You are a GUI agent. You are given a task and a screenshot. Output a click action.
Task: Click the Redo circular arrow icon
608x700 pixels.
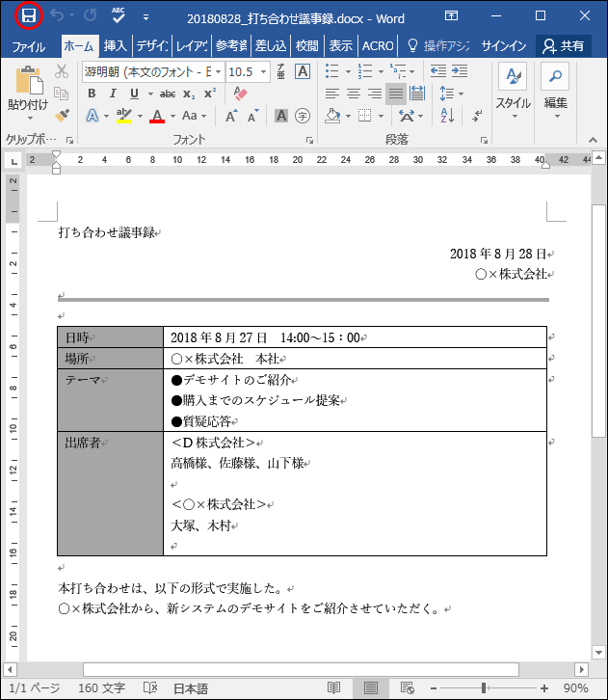coord(91,15)
